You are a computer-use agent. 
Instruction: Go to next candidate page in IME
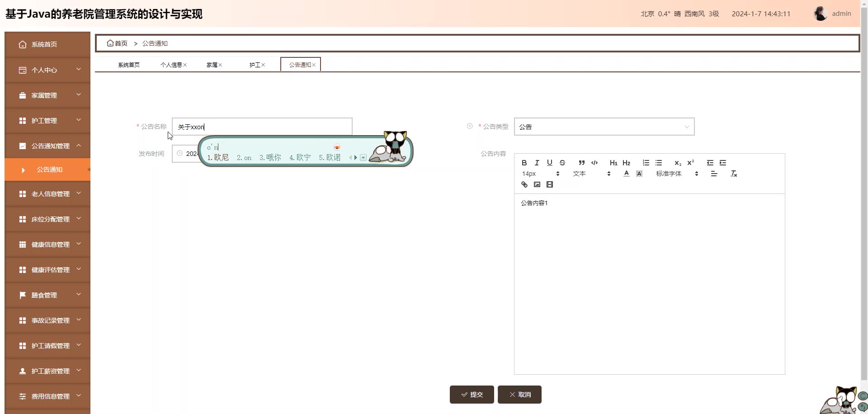pos(356,158)
